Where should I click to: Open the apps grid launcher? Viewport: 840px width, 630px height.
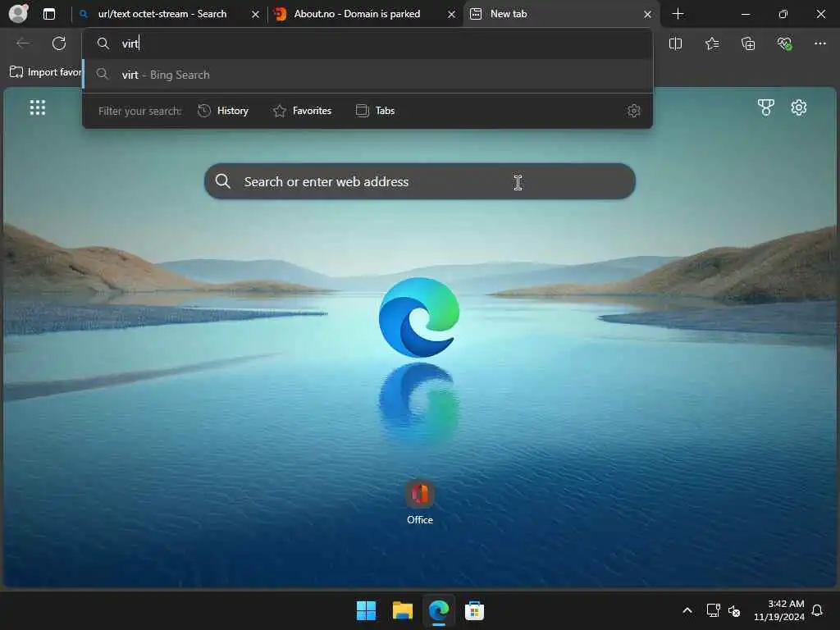coord(38,107)
